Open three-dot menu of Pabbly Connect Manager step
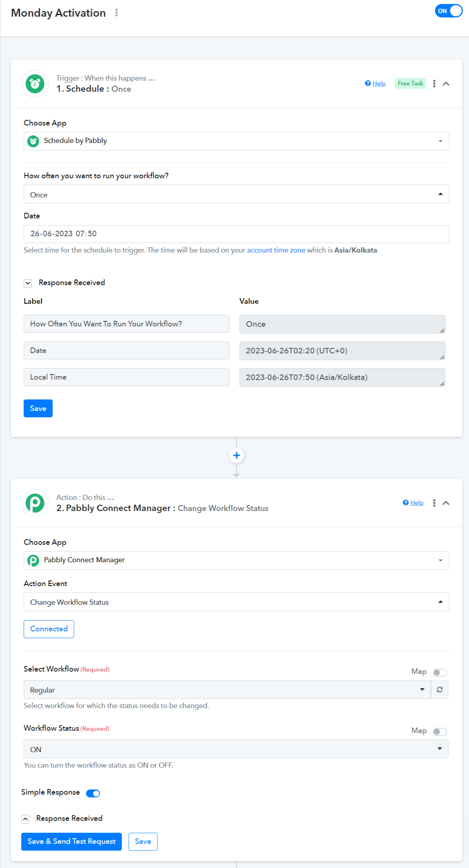This screenshot has height=868, width=469. pyautogui.click(x=434, y=503)
